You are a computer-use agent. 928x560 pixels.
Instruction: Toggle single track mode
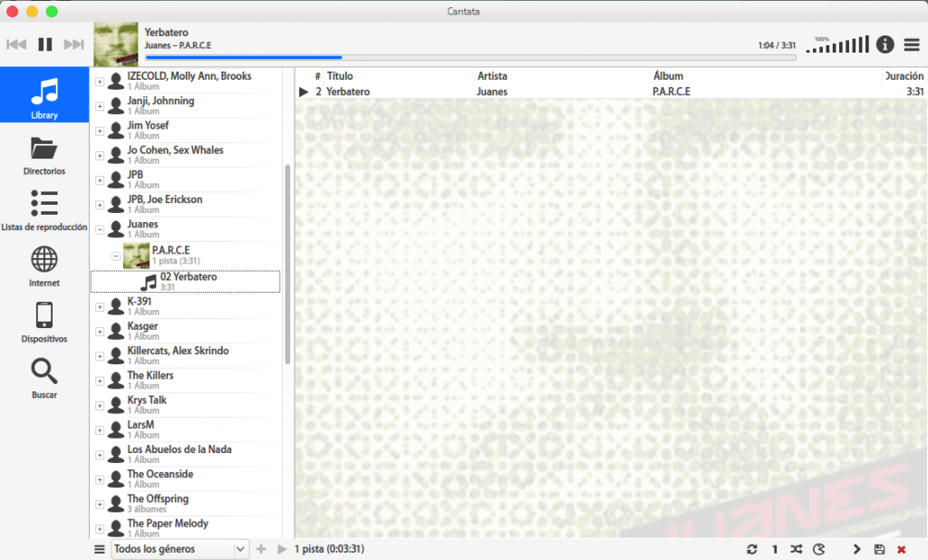click(774, 549)
